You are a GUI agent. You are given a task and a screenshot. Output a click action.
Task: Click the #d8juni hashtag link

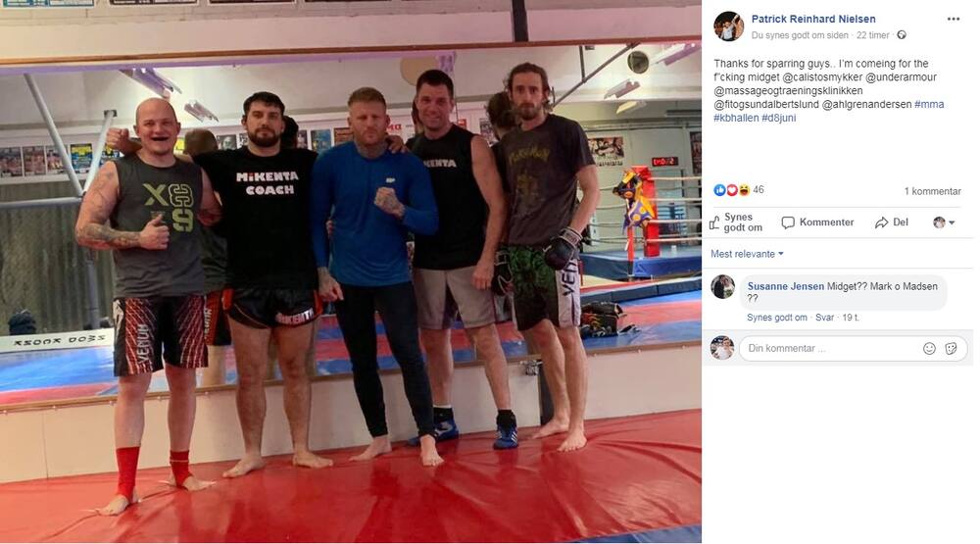[779, 118]
